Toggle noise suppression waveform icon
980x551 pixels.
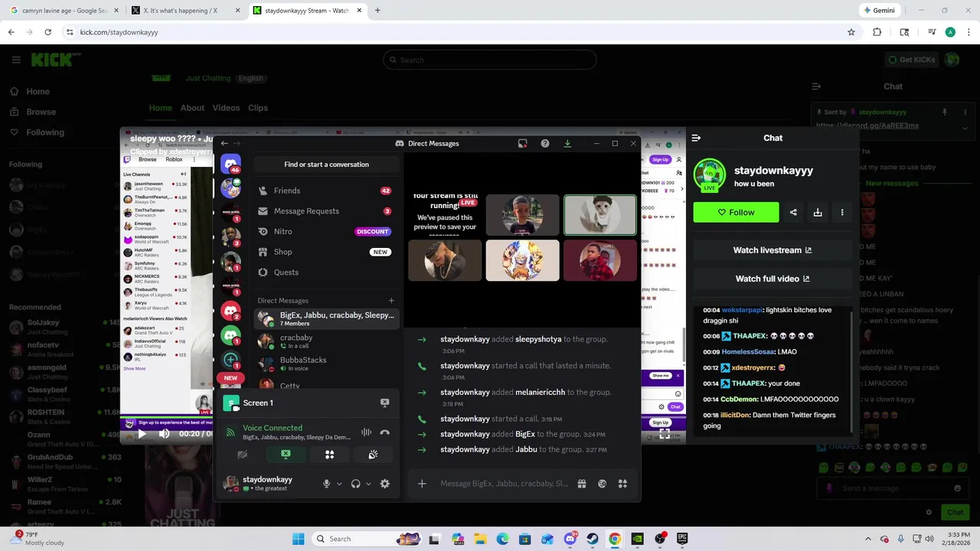click(x=366, y=432)
